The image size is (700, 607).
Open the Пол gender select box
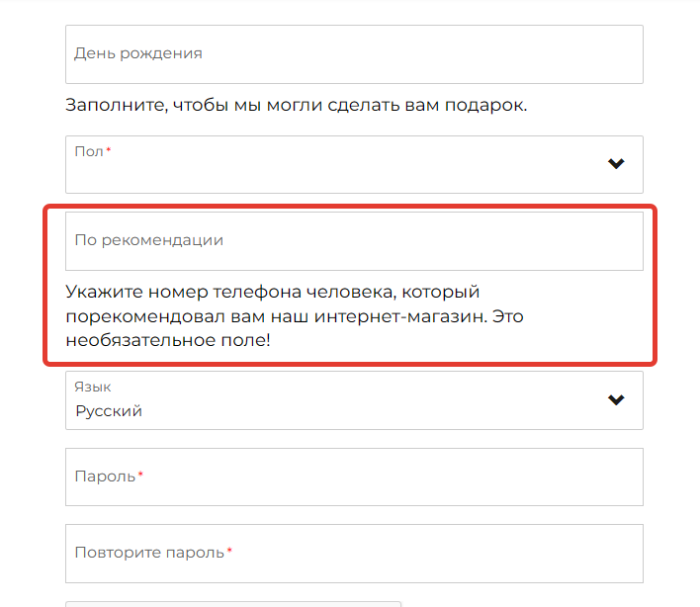[x=354, y=165]
